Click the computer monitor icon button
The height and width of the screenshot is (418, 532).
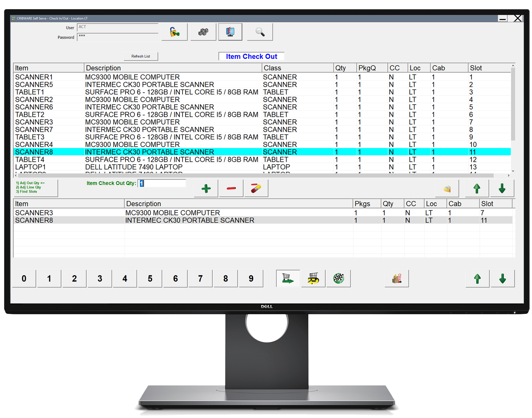pyautogui.click(x=230, y=32)
